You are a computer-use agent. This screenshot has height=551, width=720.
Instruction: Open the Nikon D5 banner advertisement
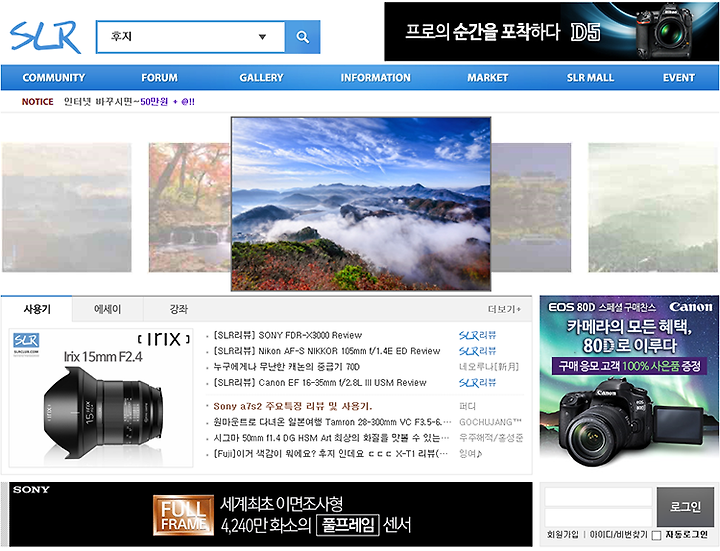tap(552, 31)
